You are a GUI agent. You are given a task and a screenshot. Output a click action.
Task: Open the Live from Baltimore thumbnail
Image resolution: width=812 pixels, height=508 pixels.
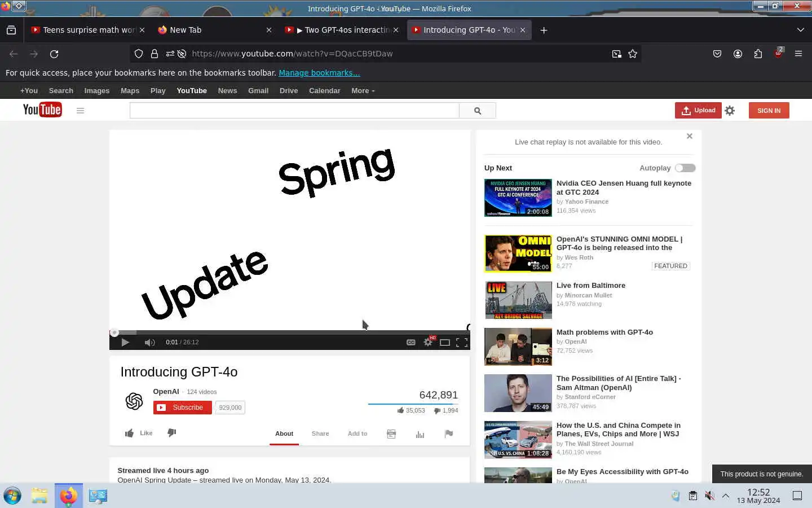518,300
